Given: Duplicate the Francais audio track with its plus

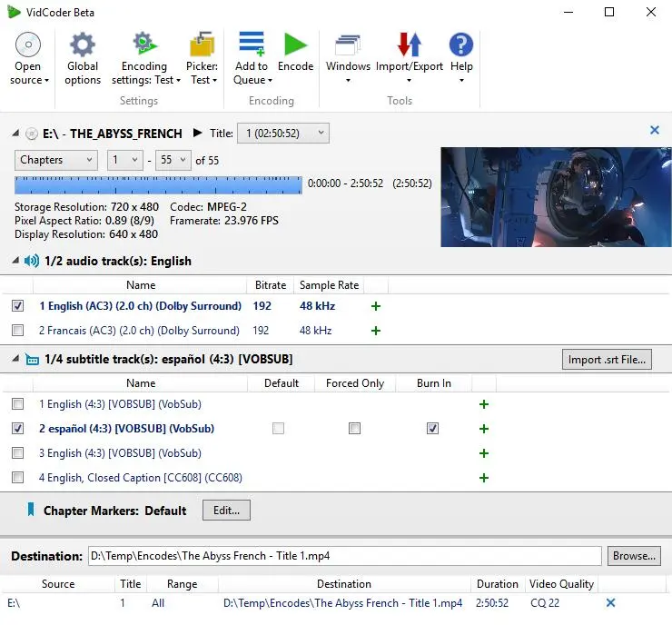Looking at the screenshot, I should click(376, 331).
